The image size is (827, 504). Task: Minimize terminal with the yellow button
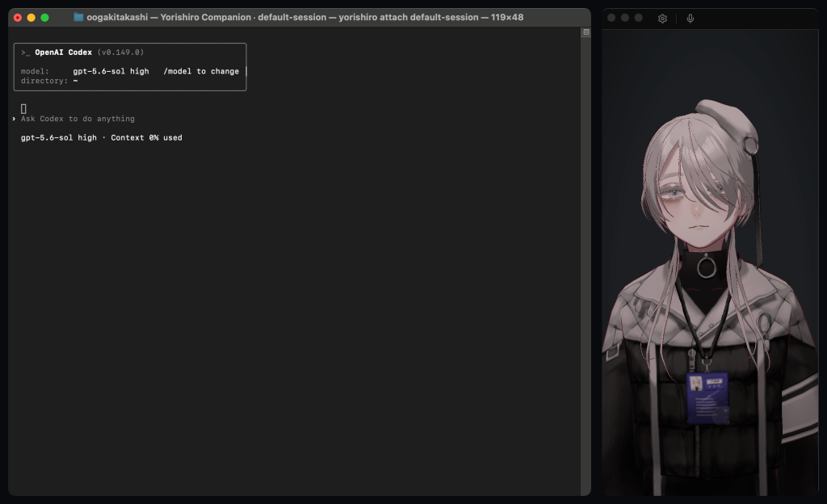pos(31,18)
